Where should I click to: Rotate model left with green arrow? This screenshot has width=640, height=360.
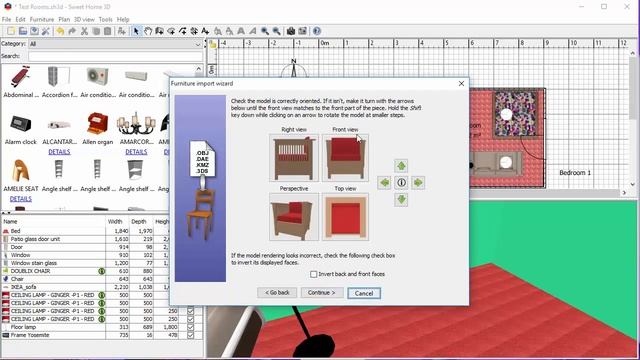(x=384, y=183)
